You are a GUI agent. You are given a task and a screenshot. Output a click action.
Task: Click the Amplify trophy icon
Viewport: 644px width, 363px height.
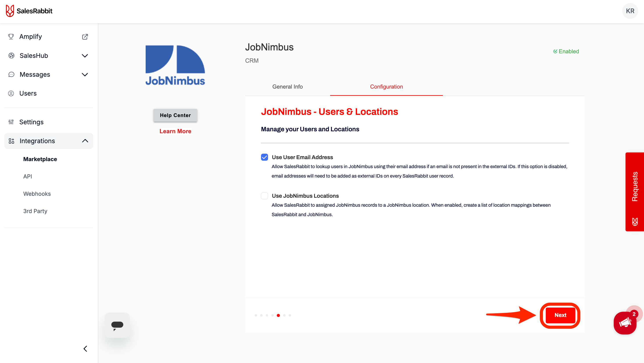[x=11, y=37]
